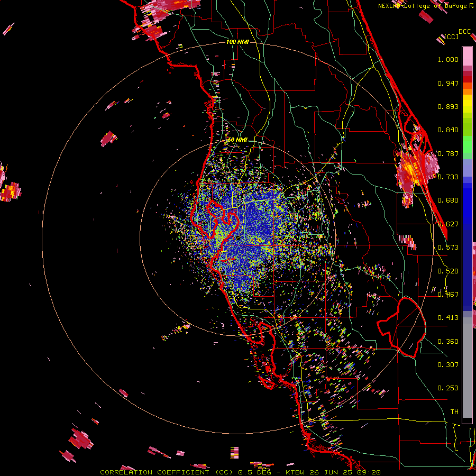Click the 0.680 scale value
The width and height of the screenshot is (476, 476).
coord(448,200)
